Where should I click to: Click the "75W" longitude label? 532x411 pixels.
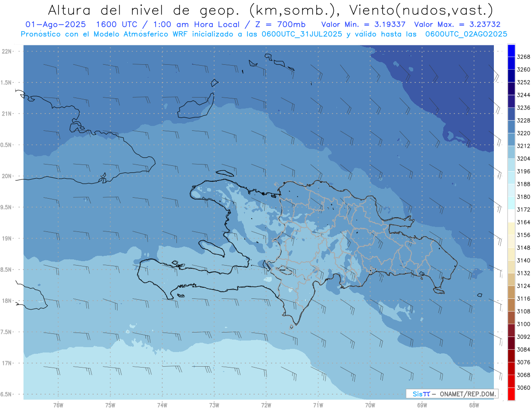click(x=110, y=405)
